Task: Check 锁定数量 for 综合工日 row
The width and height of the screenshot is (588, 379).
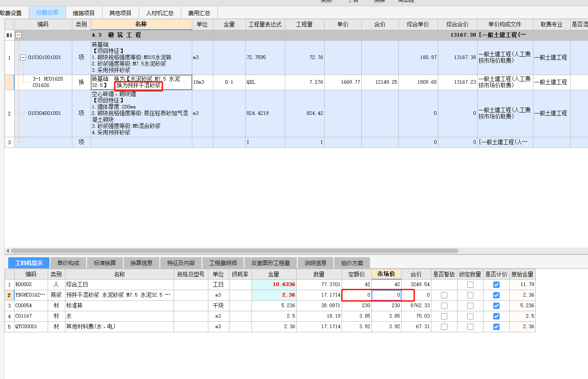Action: (470, 285)
